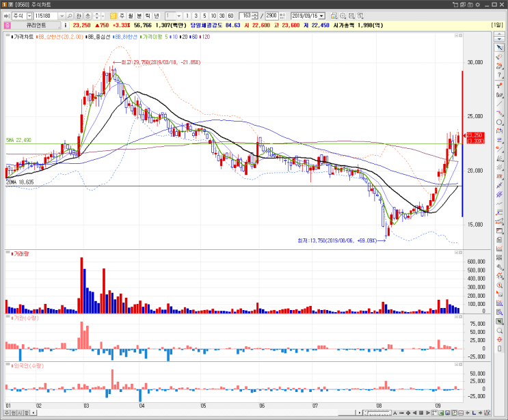Select the fan lines drawing tool
Viewport: 508px width, 420px height.
[499, 158]
